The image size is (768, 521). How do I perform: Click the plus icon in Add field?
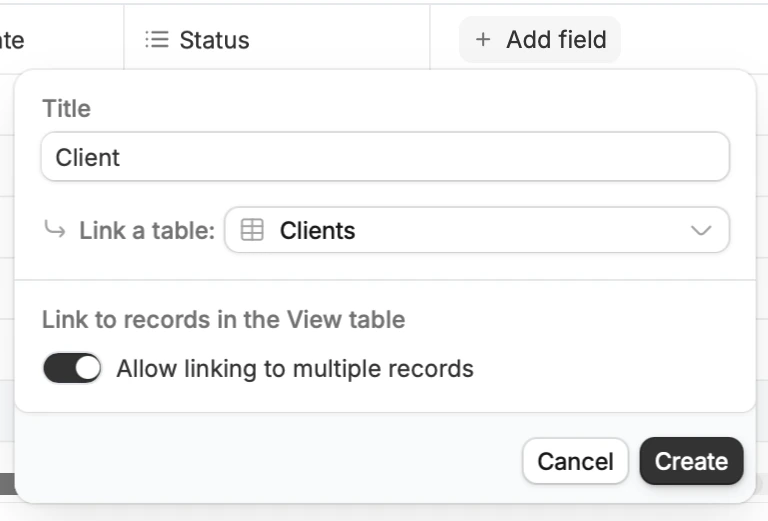483,39
